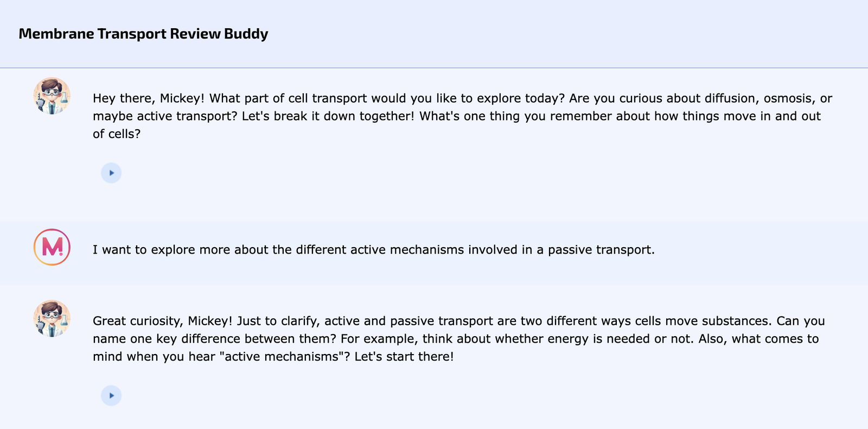
Task: Play audio for the greeting message
Action: tap(111, 173)
